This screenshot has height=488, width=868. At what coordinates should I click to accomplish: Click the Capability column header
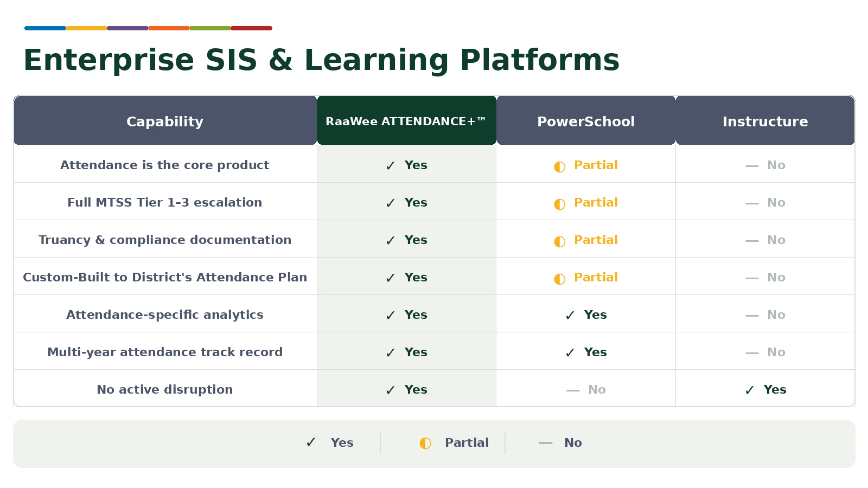point(165,120)
